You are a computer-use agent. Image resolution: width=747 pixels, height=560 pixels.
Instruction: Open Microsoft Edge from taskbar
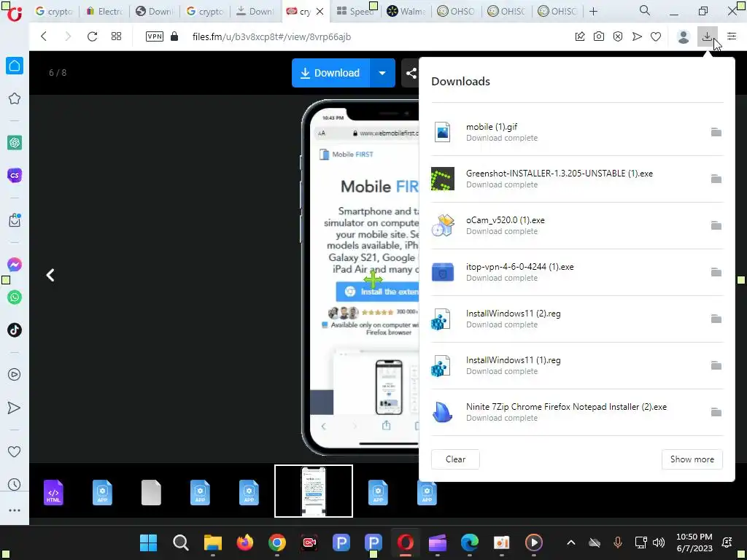(469, 542)
